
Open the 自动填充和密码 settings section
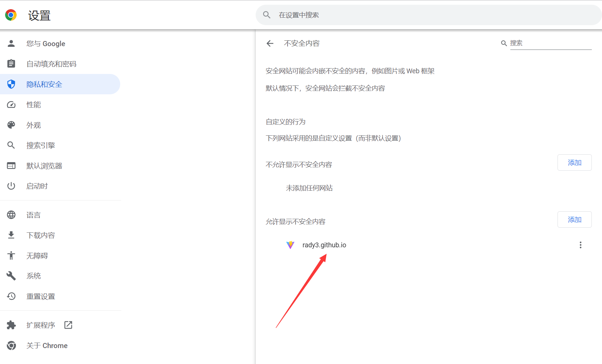[x=60, y=64]
